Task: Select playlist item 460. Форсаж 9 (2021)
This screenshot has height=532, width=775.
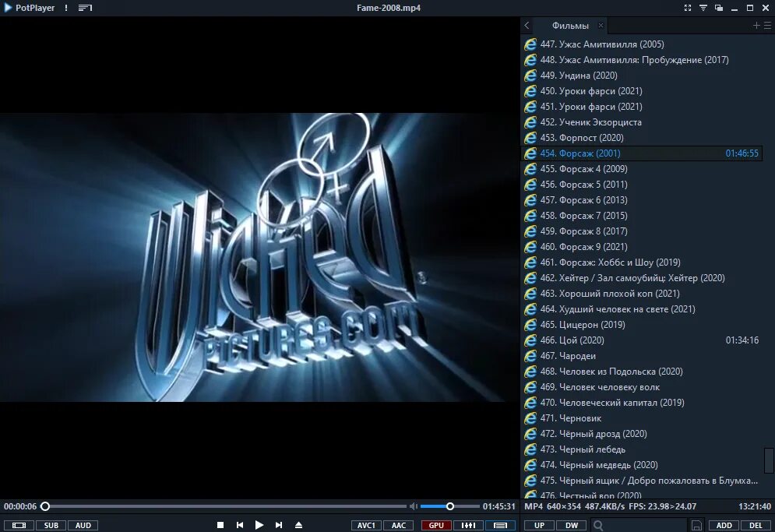Action: (642, 247)
